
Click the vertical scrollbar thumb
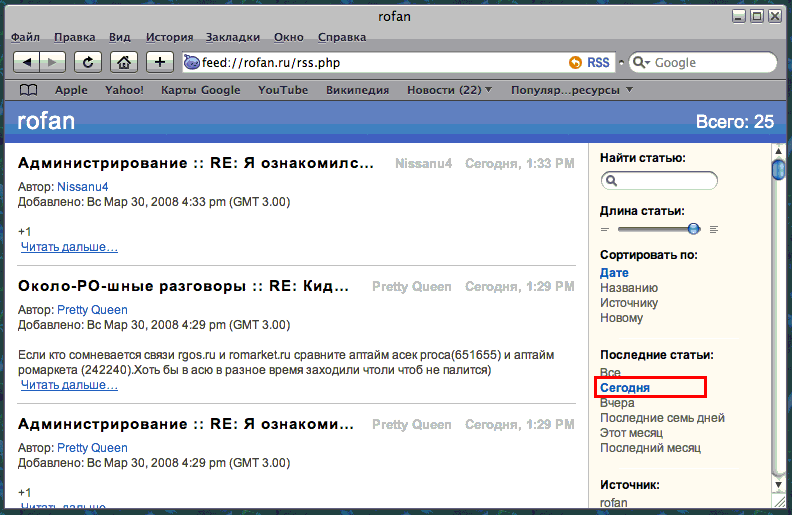tap(778, 169)
